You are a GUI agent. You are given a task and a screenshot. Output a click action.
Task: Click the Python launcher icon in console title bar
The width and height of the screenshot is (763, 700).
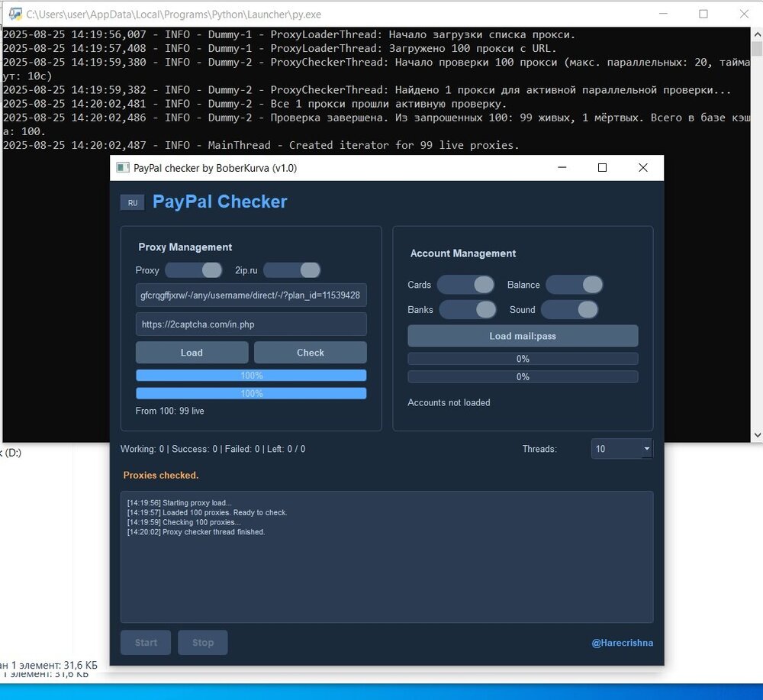click(14, 14)
